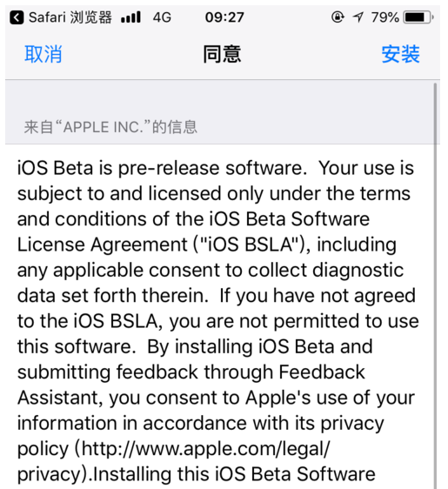
Task: Tap the 09:27 status bar clock
Action: tap(224, 17)
